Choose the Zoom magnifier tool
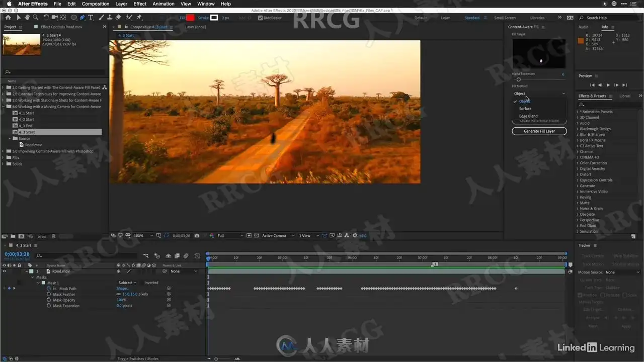Image resolution: width=644 pixels, height=362 pixels. click(x=35, y=18)
